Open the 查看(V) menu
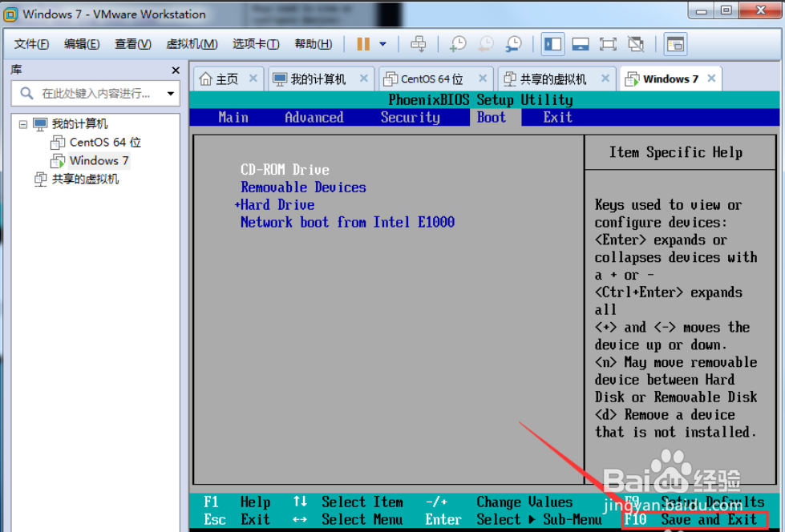Viewport: 785px width, 532px height. click(x=132, y=44)
